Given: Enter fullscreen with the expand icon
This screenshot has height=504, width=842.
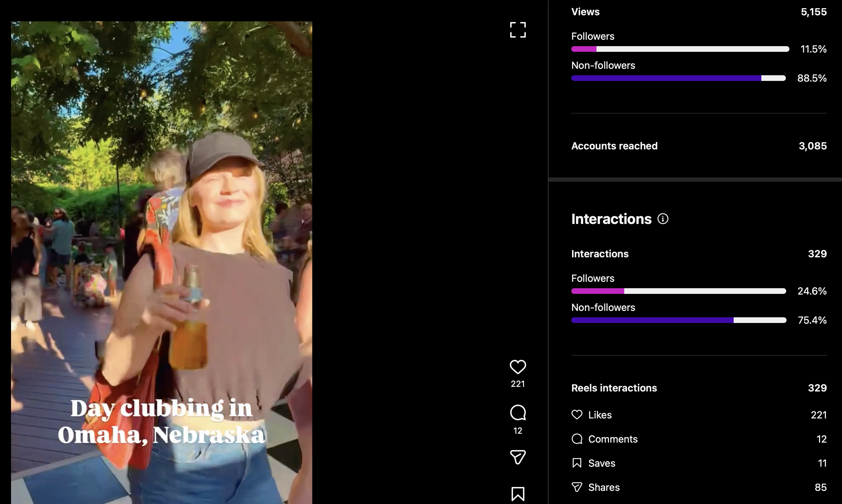Looking at the screenshot, I should [518, 30].
